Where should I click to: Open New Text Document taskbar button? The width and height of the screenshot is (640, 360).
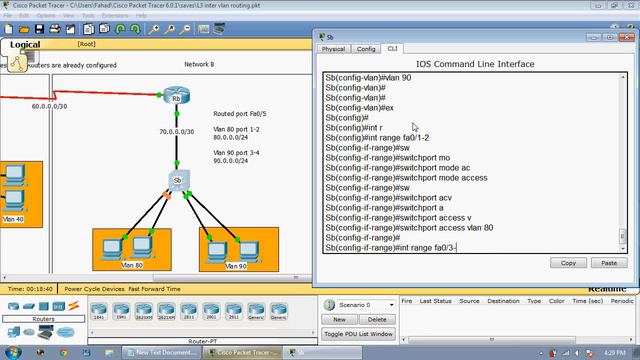point(162,353)
